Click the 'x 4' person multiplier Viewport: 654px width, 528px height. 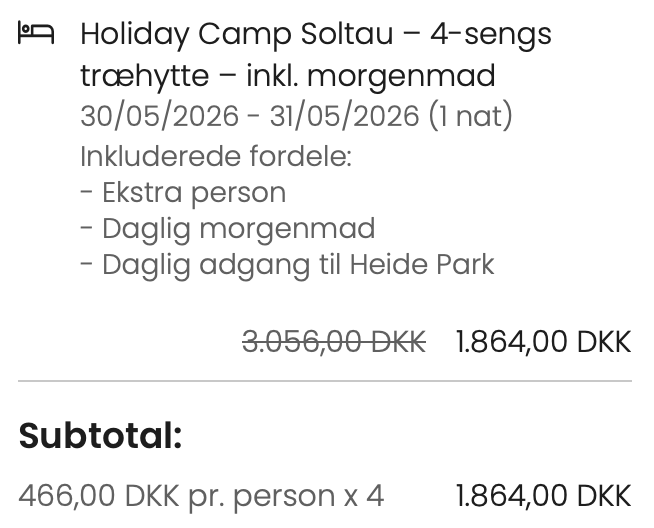click(365, 495)
